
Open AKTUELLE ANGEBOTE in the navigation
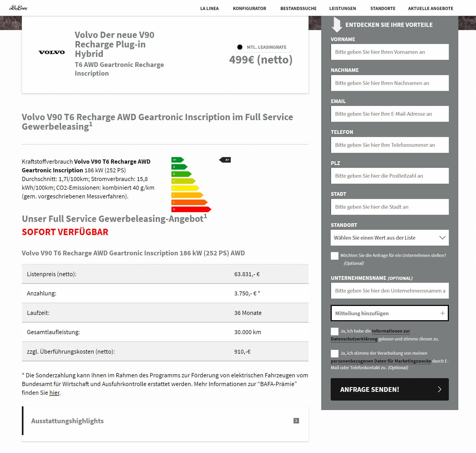coord(430,8)
